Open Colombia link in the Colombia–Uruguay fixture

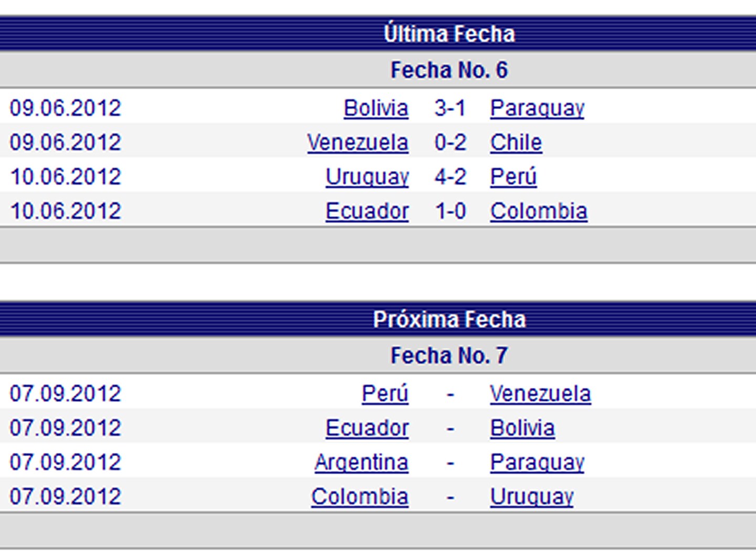pos(360,496)
